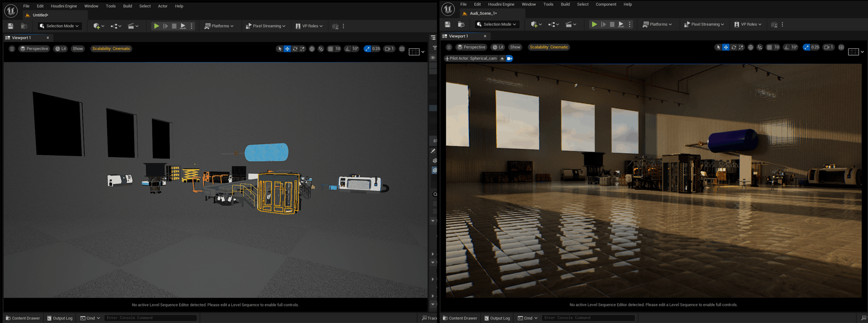Toggle world coordinate globe in Audi_Scene_1 viewport
The height and width of the screenshot is (323, 868).
(x=751, y=47)
